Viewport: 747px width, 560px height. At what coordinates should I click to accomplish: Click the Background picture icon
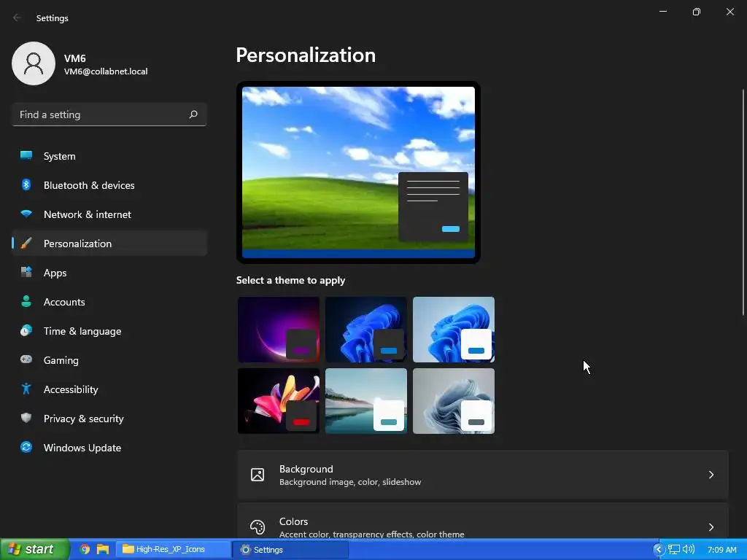258,475
